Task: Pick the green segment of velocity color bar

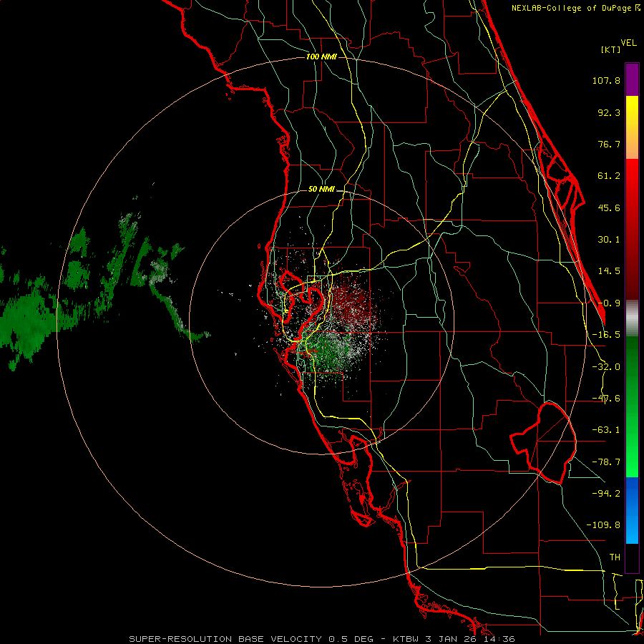Action: 632,406
